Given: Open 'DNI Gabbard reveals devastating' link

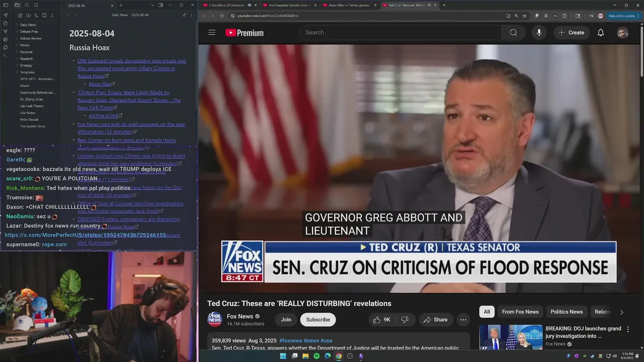Looking at the screenshot, I should point(131,68).
